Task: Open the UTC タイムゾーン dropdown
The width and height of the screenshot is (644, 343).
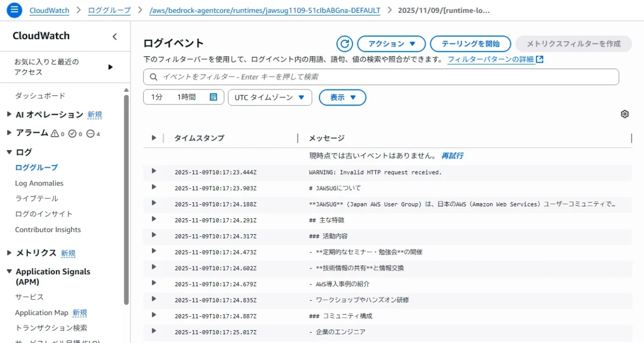Action: point(270,97)
